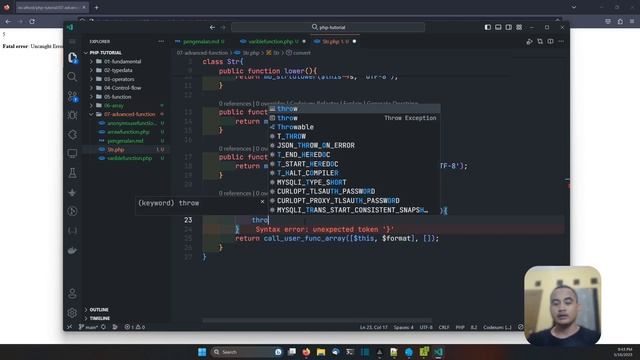Screen dimensions: 640x360
Task: Click the main branch in status bar
Action: pos(88,327)
